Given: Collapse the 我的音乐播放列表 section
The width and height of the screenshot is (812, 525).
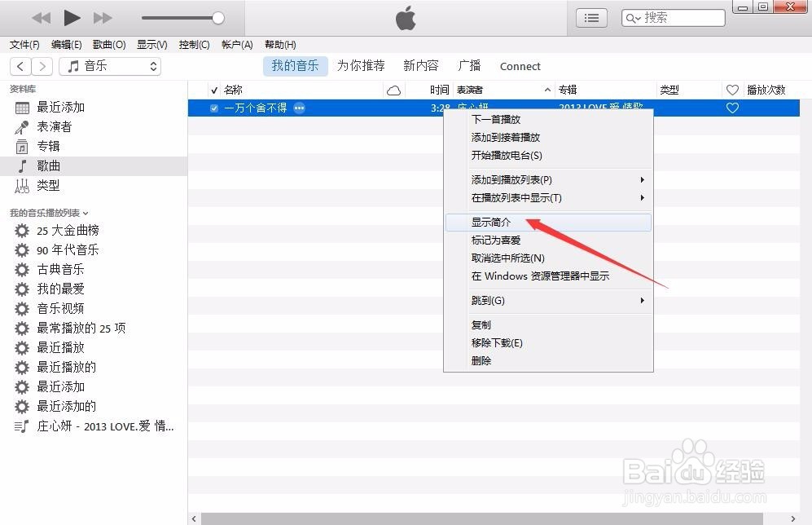Looking at the screenshot, I should point(86,211).
